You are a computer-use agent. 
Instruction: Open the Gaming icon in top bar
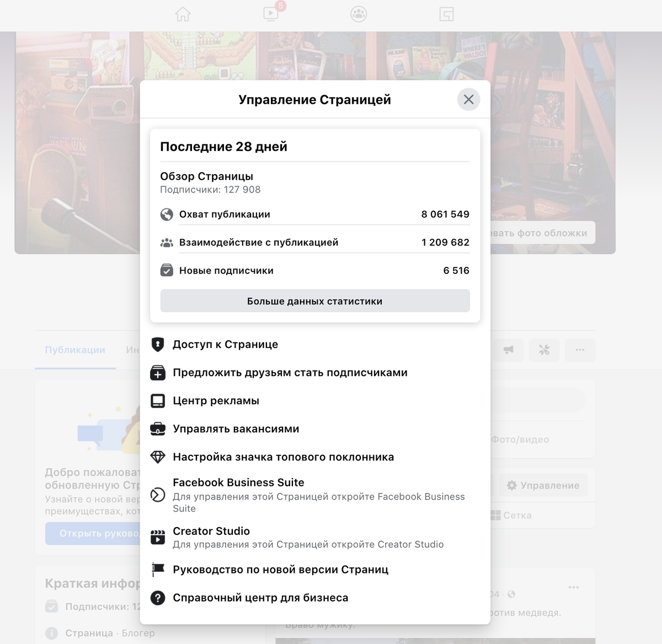(x=446, y=14)
